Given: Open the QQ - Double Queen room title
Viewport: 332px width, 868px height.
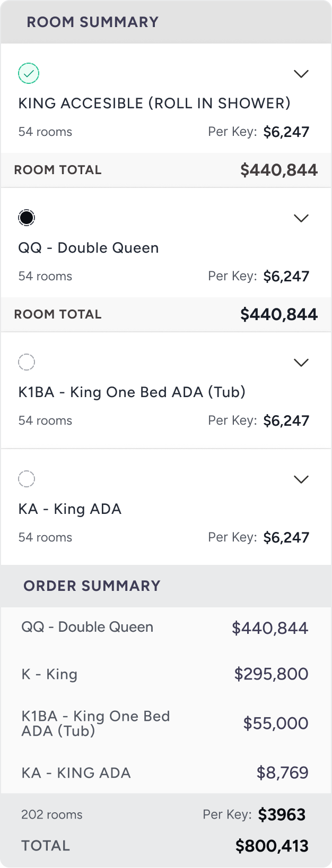Looking at the screenshot, I should [89, 248].
